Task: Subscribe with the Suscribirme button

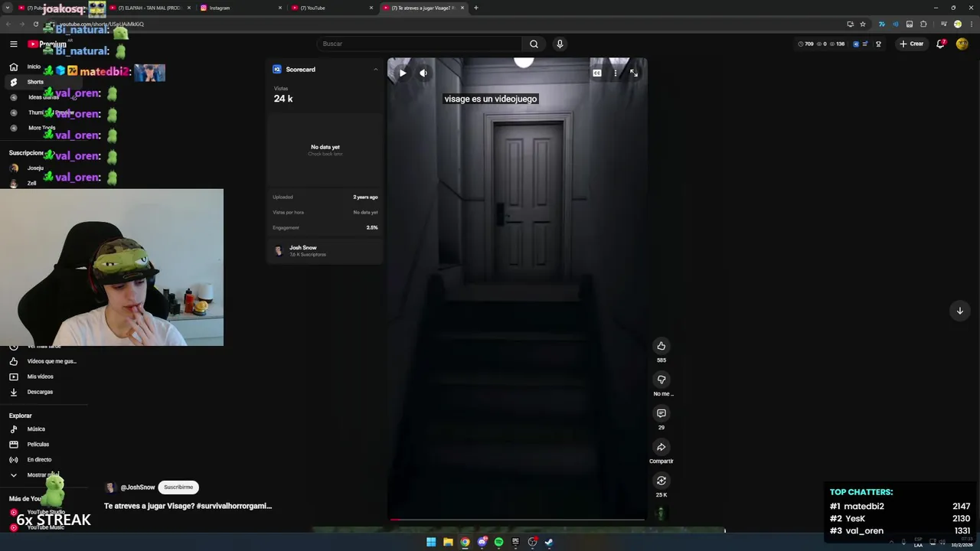Action: (178, 487)
